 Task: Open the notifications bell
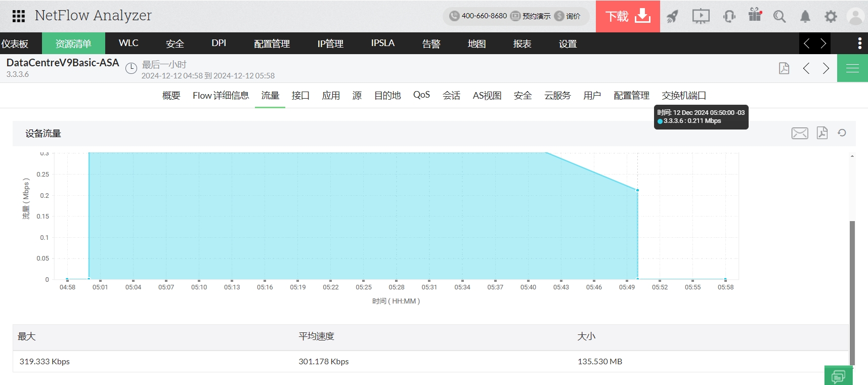(805, 17)
